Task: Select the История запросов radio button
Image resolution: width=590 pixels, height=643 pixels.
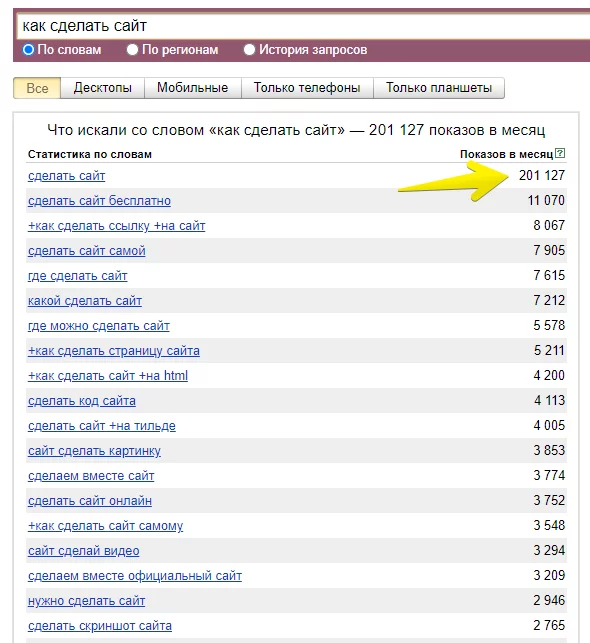Action: [249, 50]
